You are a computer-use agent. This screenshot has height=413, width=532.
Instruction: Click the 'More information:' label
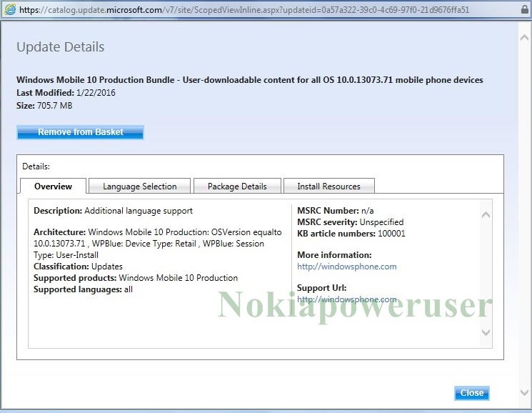coord(334,255)
